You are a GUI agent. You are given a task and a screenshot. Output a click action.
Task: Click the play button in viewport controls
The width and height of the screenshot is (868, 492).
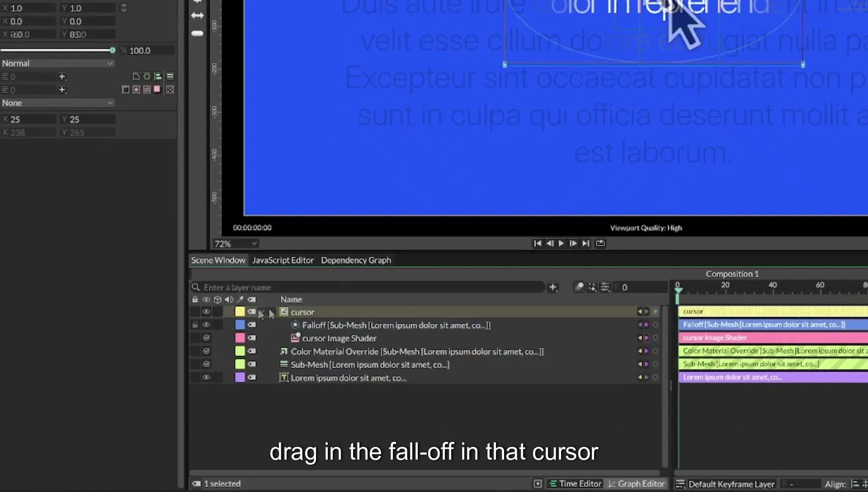561,243
